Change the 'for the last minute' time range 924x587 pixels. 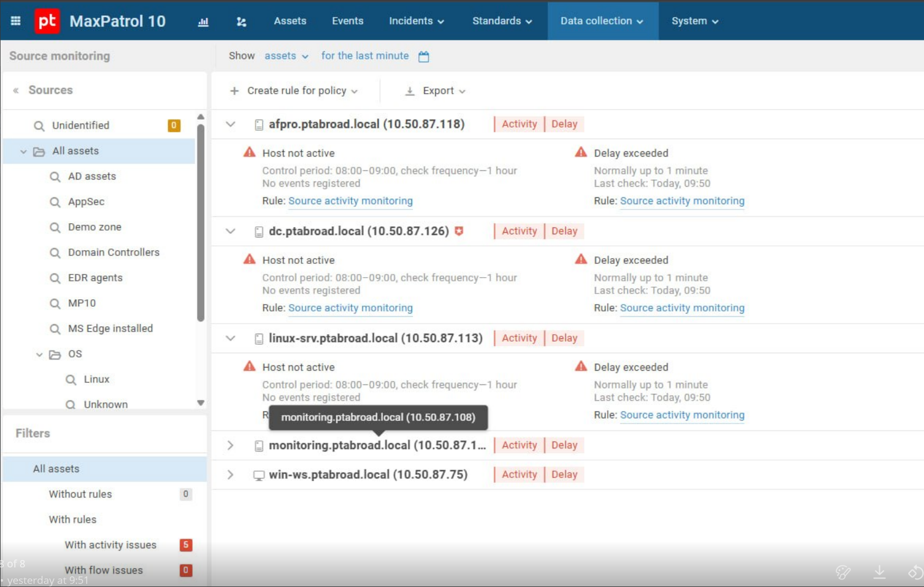coord(365,56)
